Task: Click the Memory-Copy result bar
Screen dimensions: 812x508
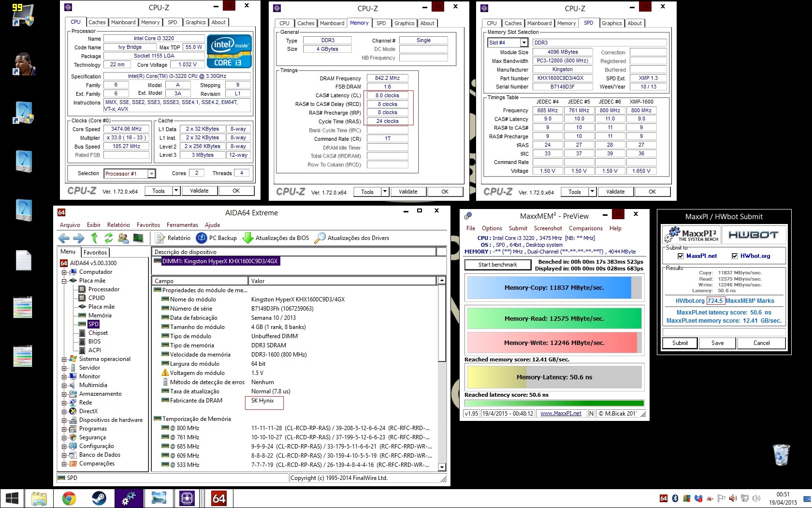Action: 554,288
